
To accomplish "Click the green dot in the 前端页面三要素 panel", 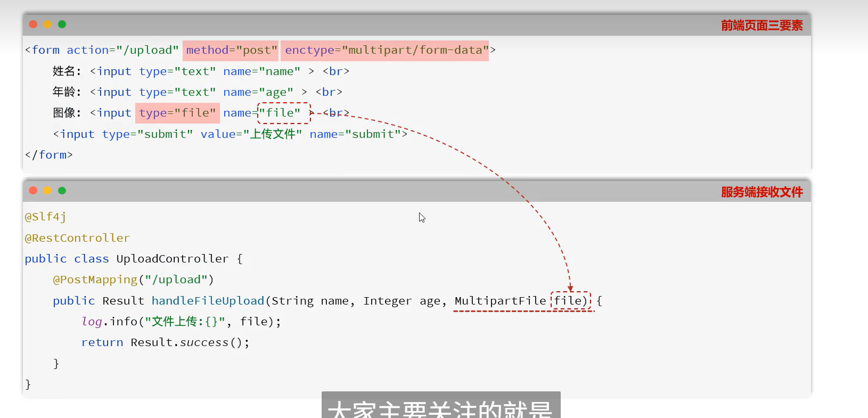I will (62, 24).
